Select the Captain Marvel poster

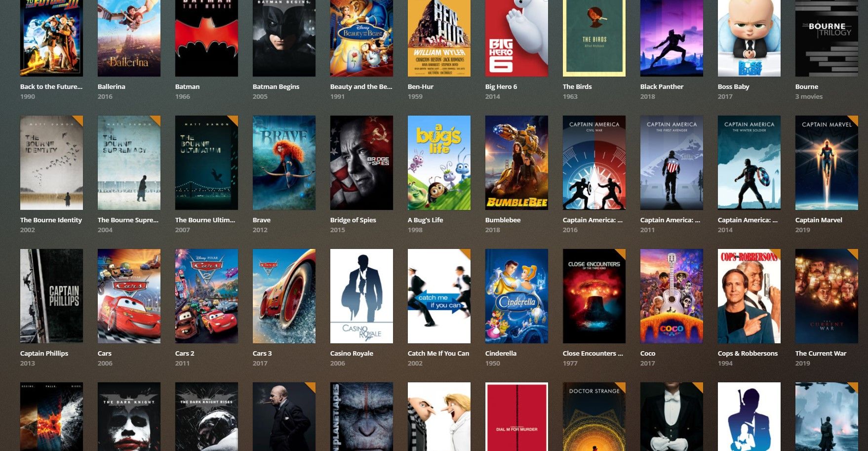[827, 163]
